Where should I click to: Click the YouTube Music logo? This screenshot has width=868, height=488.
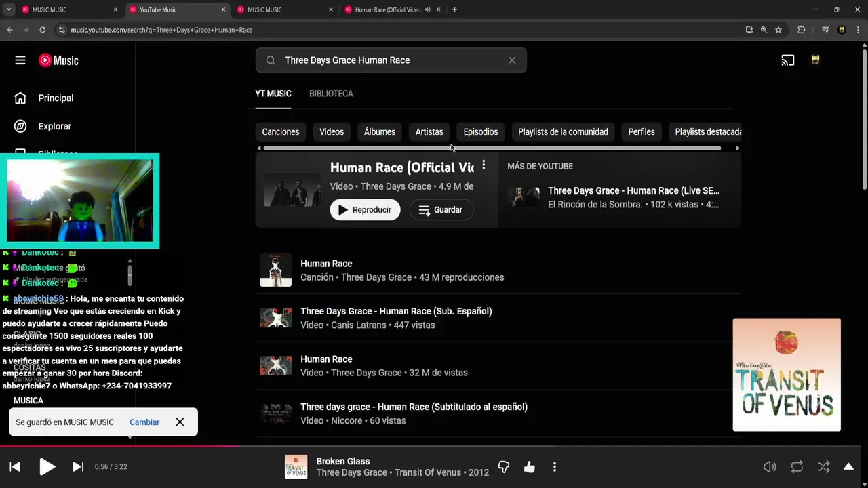click(x=58, y=60)
